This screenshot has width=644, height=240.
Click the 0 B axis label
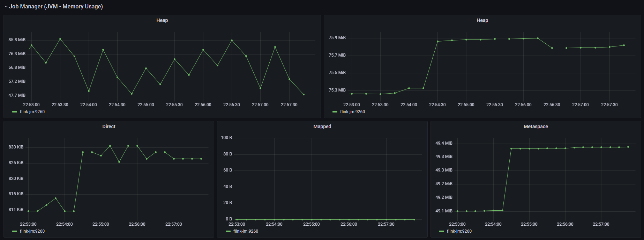pyautogui.click(x=229, y=219)
